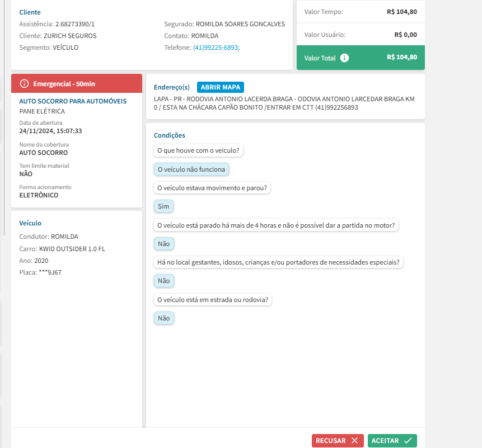
Task: Select 'Não' under the estrada ou rodovia question
Action: tap(163, 318)
